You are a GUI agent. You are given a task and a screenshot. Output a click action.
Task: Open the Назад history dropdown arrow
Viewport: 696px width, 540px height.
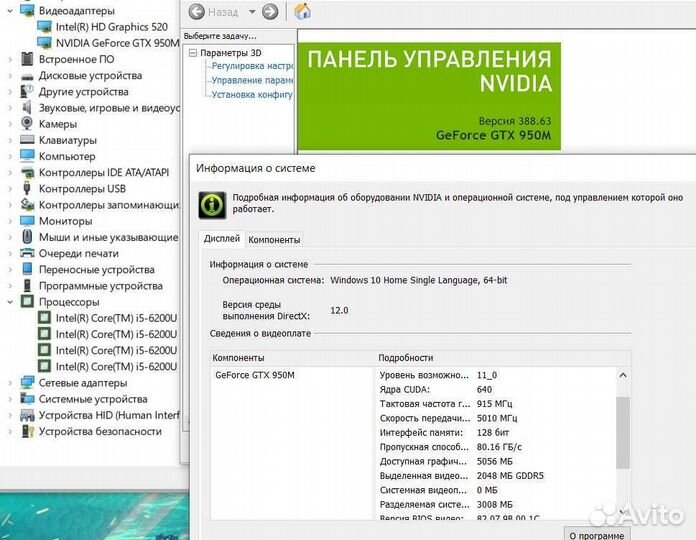point(252,12)
